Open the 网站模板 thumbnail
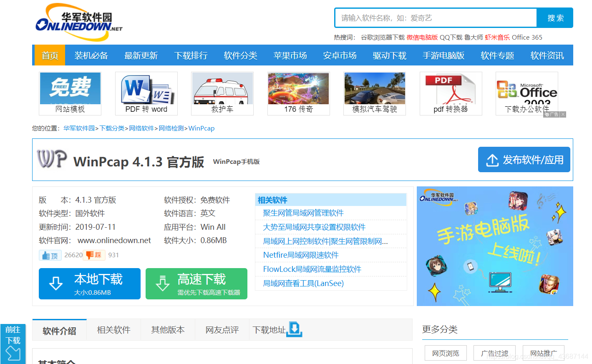Image resolution: width=592 pixels, height=364 pixels. click(70, 93)
